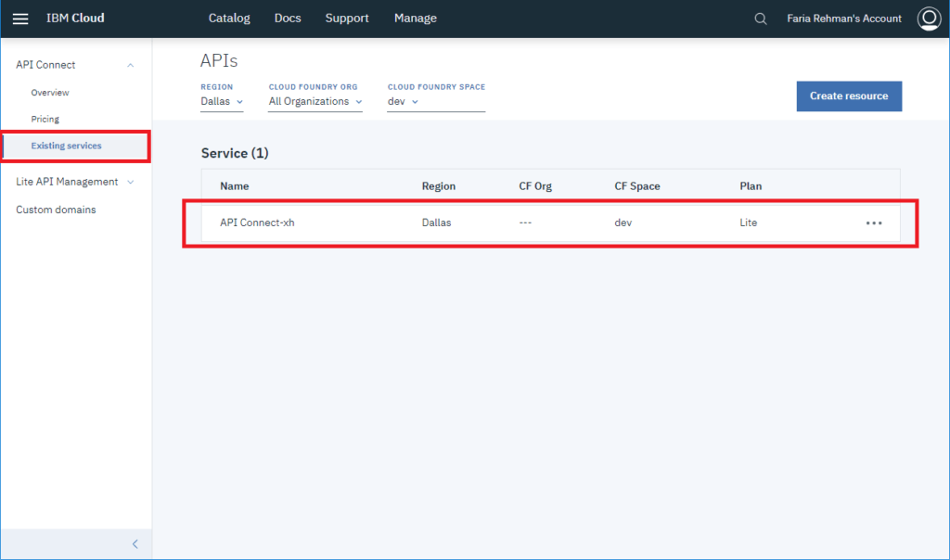Open the hamburger navigation menu
The width and height of the screenshot is (950, 560).
click(20, 18)
